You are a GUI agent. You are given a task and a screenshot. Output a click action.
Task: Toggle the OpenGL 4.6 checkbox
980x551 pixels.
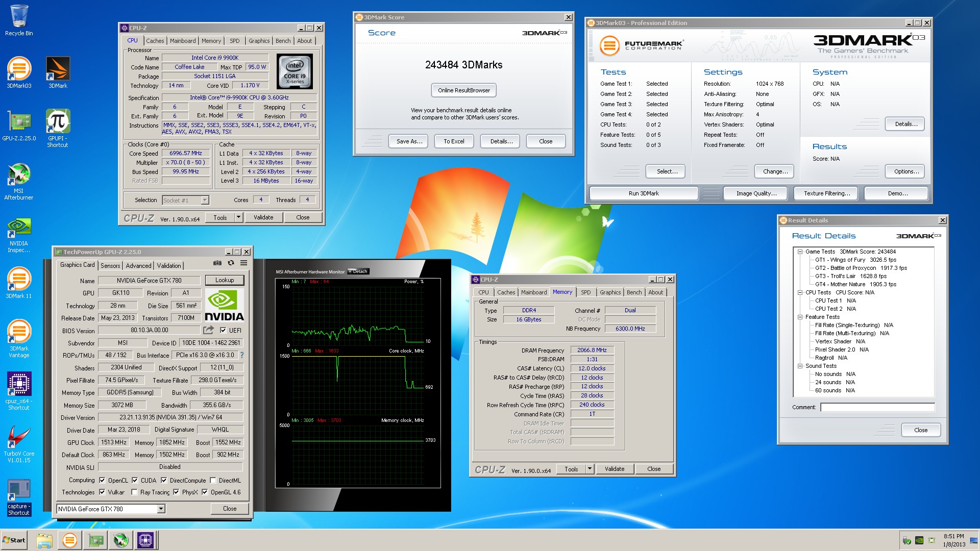pos(205,492)
